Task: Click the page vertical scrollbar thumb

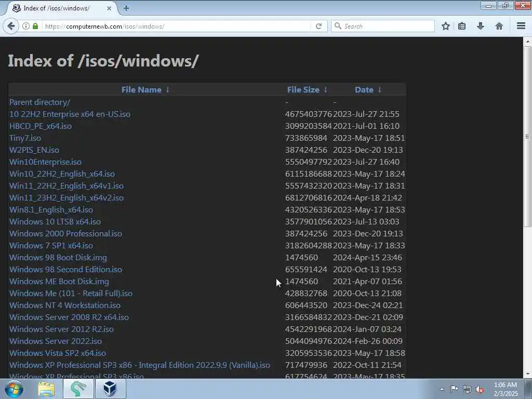Action: [x=527, y=137]
